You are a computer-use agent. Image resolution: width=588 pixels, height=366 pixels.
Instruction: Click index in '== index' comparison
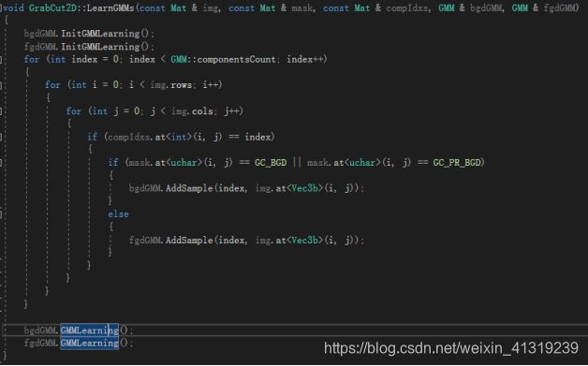pos(257,137)
